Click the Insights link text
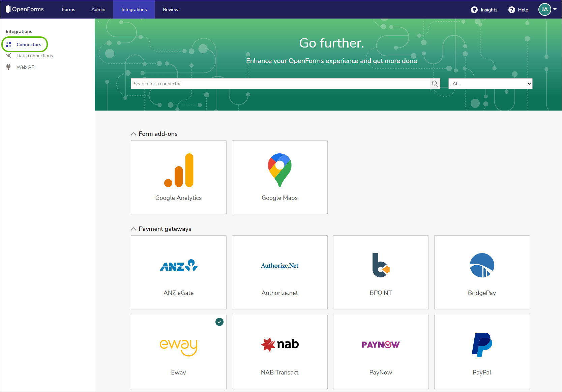Image resolution: width=562 pixels, height=392 pixels. (x=489, y=10)
